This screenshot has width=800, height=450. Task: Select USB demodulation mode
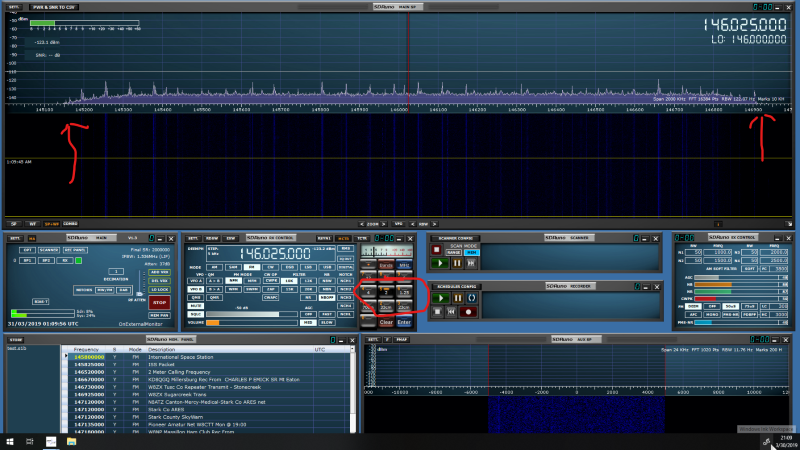point(327,267)
